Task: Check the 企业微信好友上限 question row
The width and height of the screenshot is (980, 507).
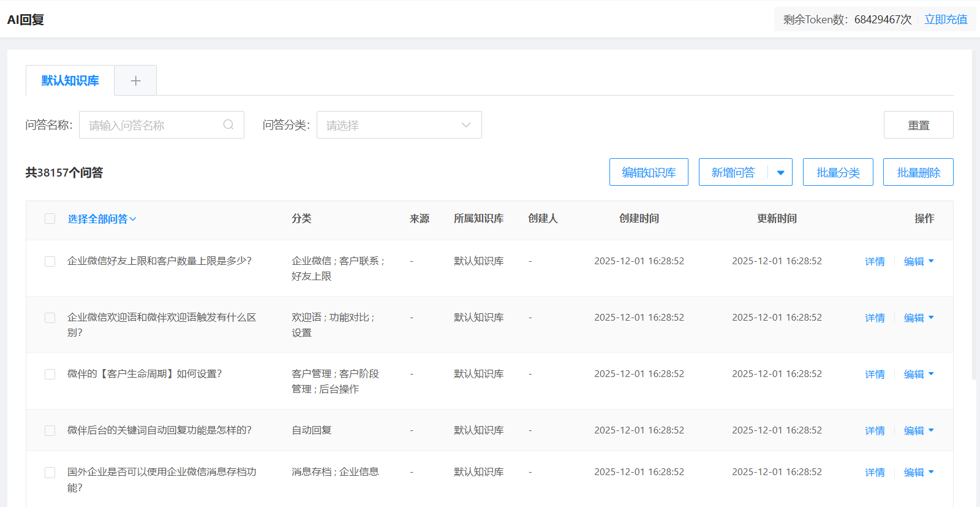Action: tap(50, 261)
